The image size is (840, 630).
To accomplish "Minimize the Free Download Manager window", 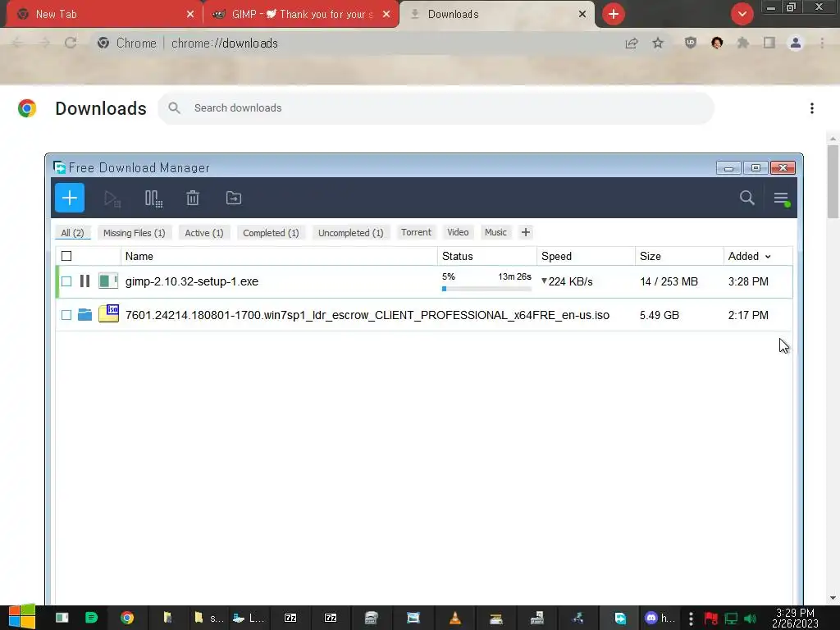I will click(728, 168).
